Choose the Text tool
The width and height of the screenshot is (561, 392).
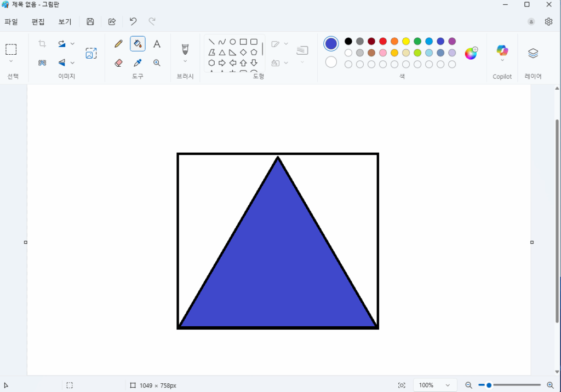pyautogui.click(x=157, y=44)
